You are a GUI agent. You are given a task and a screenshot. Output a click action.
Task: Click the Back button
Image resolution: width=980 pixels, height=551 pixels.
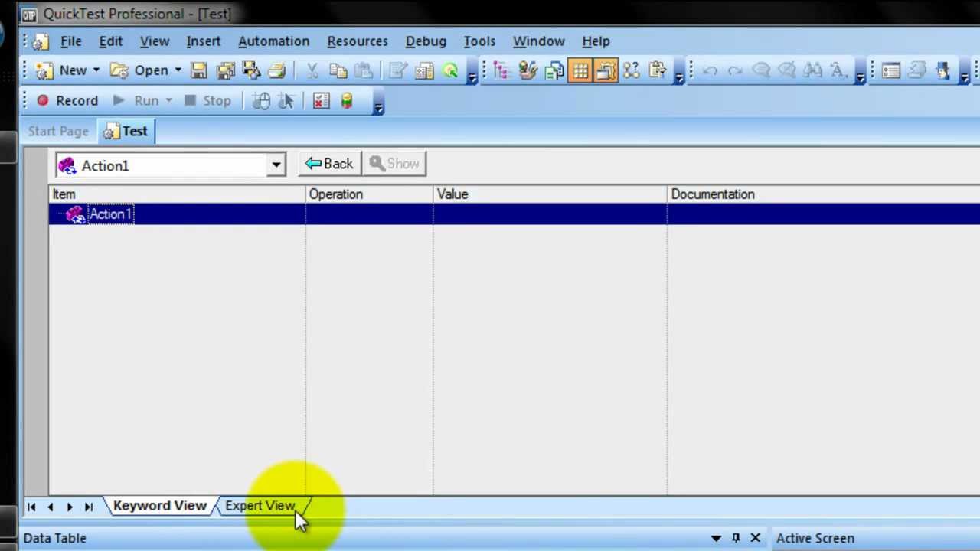tap(329, 164)
